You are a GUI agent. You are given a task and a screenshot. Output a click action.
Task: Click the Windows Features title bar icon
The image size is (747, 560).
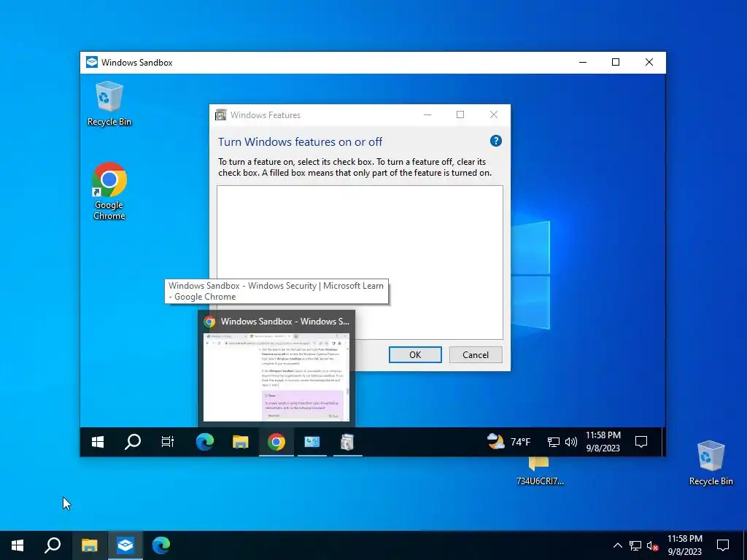click(x=220, y=114)
